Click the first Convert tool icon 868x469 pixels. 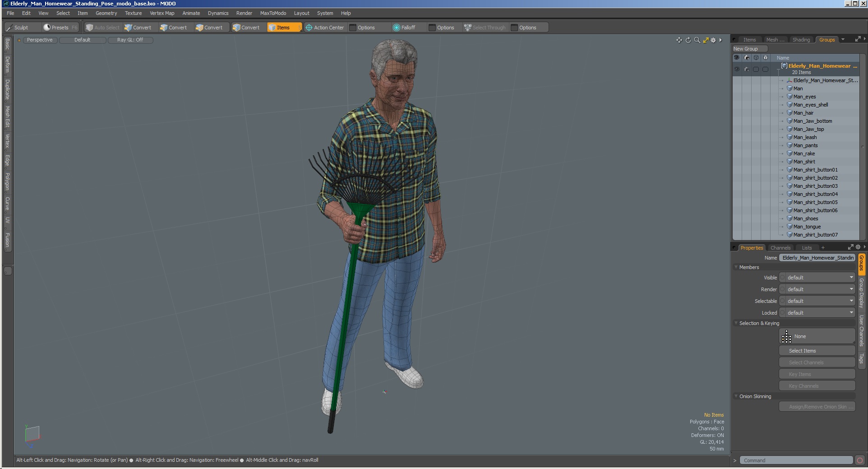point(128,28)
